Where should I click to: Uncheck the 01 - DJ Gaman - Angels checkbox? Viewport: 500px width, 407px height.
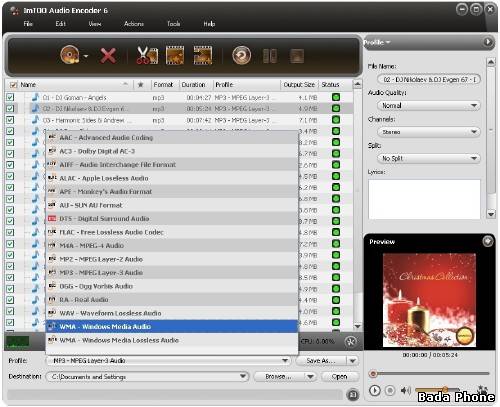coord(10,97)
